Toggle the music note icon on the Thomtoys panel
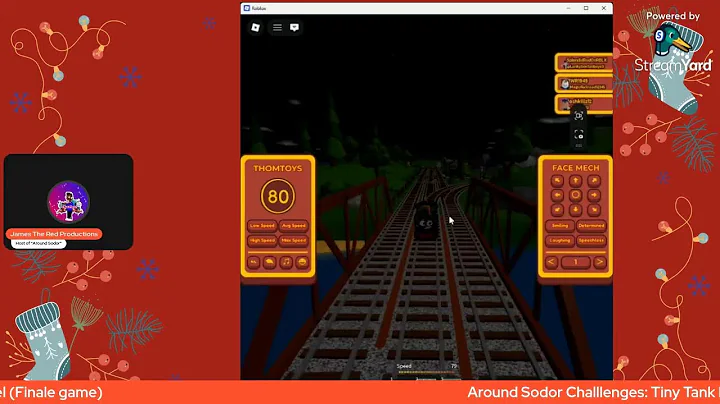 tap(286, 262)
